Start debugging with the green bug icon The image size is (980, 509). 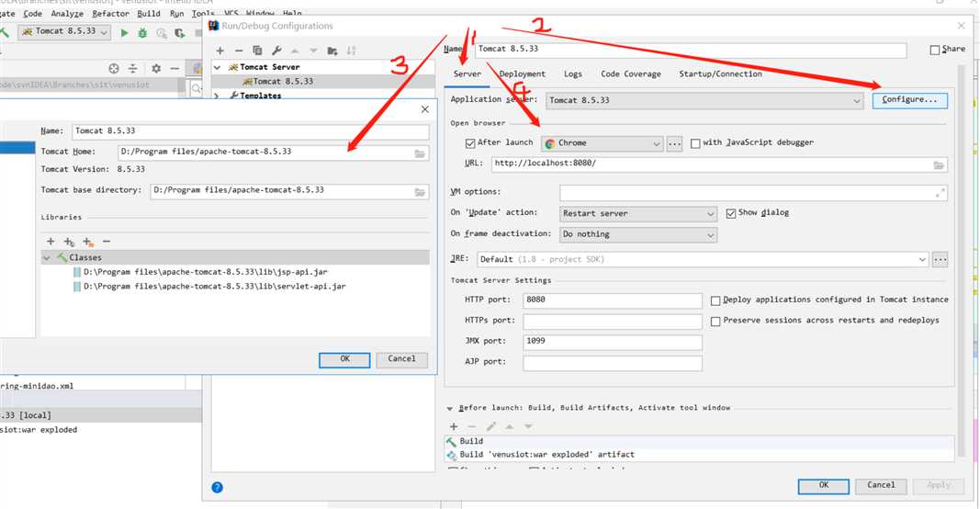142,32
